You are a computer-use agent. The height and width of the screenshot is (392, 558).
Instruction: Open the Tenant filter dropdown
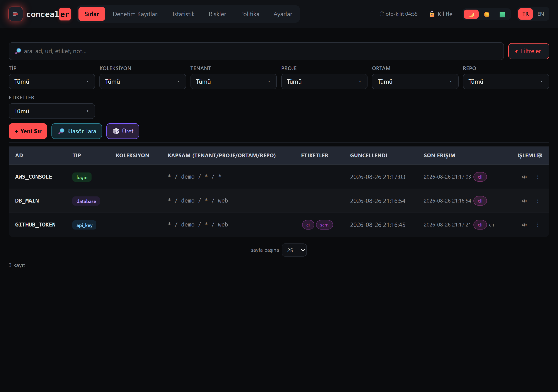(233, 82)
